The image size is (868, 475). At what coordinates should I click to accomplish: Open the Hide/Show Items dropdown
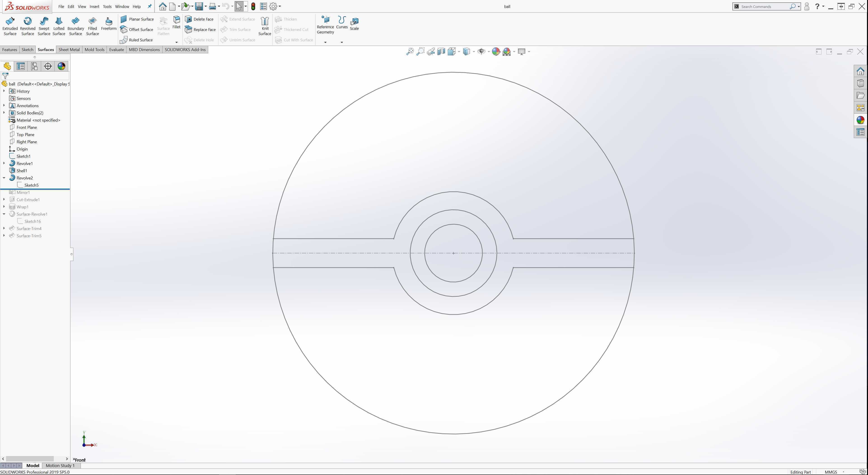[x=489, y=52]
